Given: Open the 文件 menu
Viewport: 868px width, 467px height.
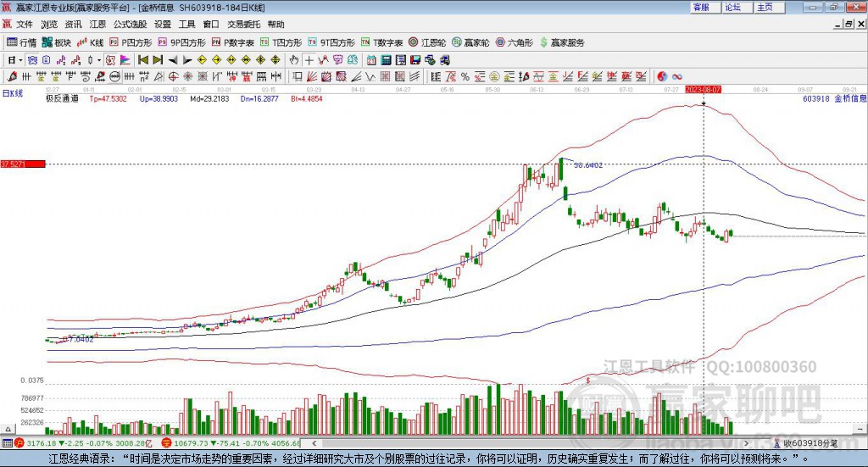Looking at the screenshot, I should (x=25, y=25).
